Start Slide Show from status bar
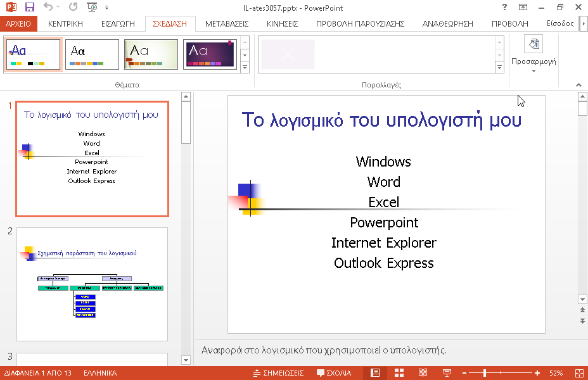588x380 pixels. 447,373
